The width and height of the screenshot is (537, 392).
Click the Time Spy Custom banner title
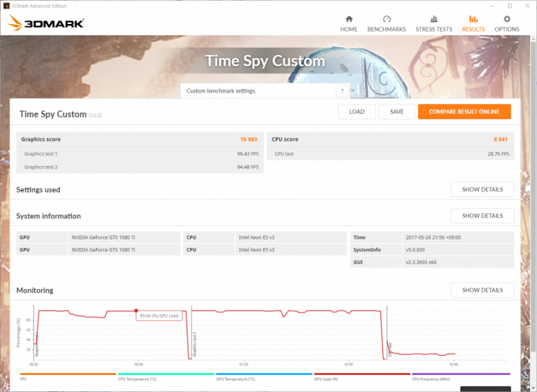coord(265,61)
